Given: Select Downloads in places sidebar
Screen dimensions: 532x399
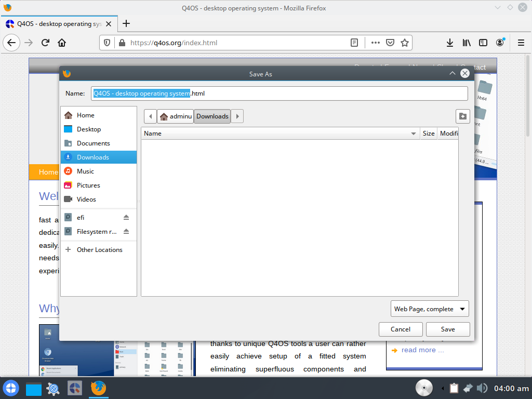Looking at the screenshot, I should pyautogui.click(x=99, y=157).
